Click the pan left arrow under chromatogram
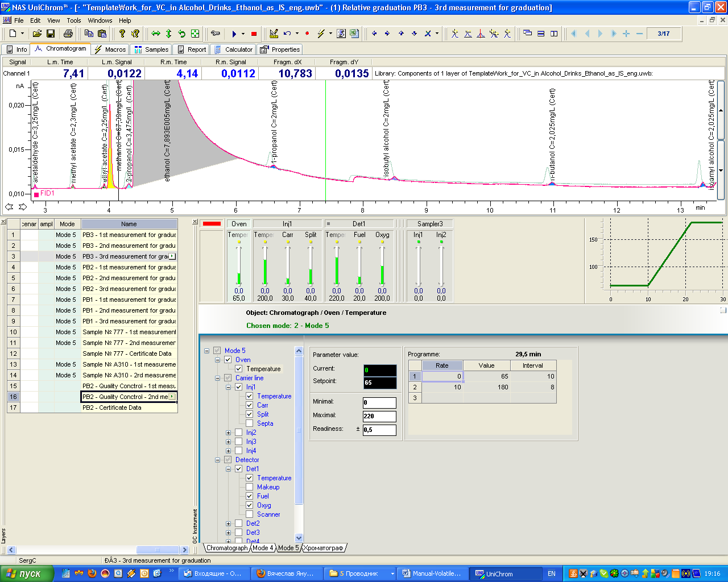Image resolution: width=728 pixels, height=582 pixels. [9, 207]
